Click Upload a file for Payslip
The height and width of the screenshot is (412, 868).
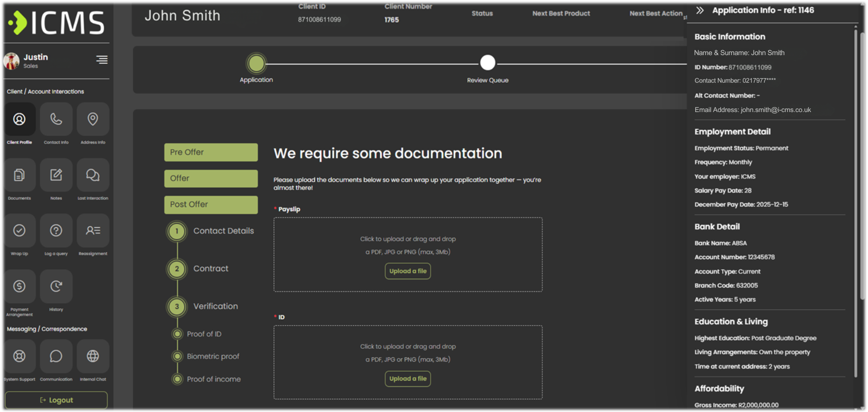pyautogui.click(x=408, y=271)
